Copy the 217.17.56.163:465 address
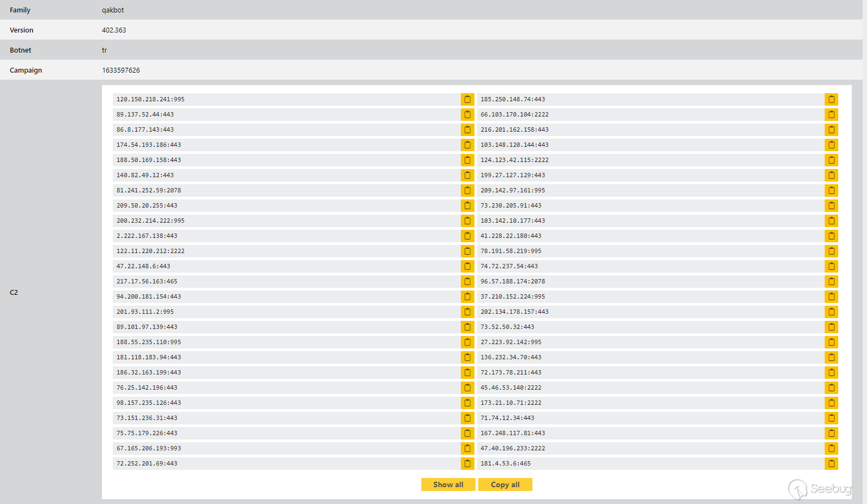The width and height of the screenshot is (867, 504). pos(467,281)
